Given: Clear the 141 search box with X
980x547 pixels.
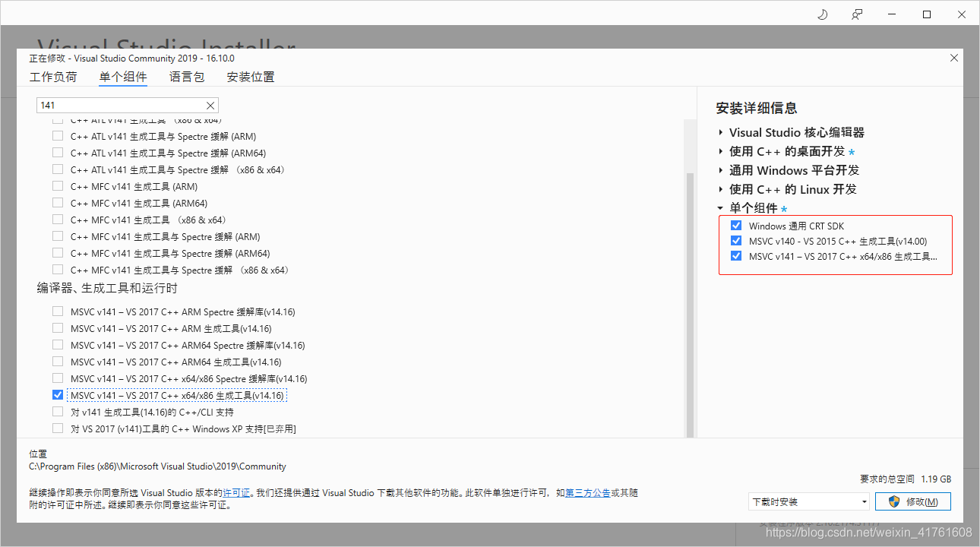Looking at the screenshot, I should (x=210, y=106).
